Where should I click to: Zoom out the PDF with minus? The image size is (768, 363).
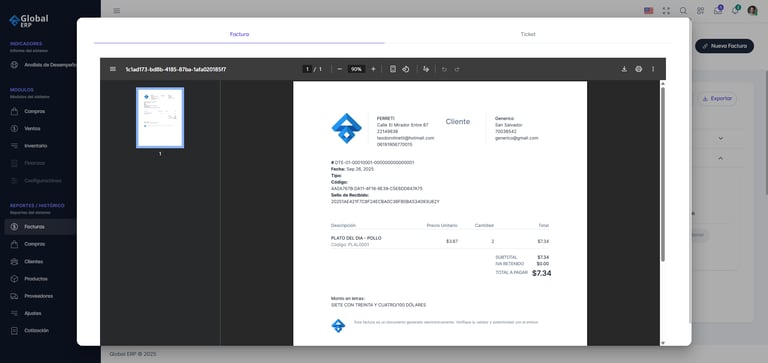[340, 69]
